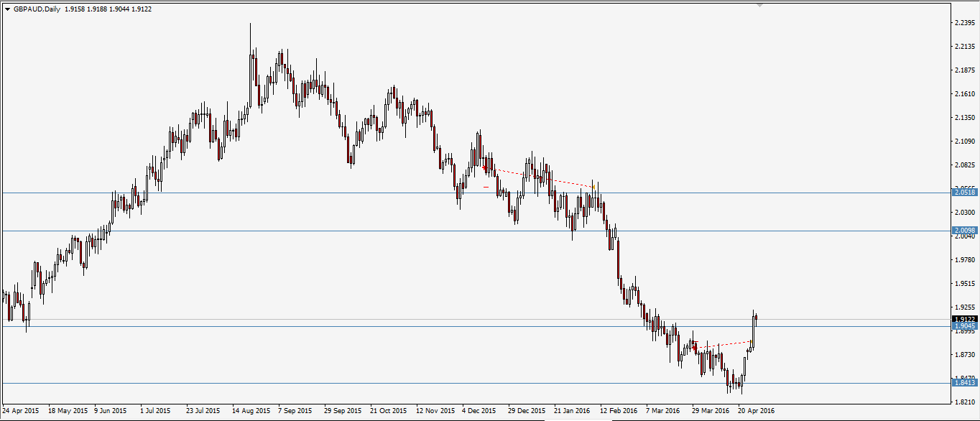Click the 2.0825 price axis label

966,165
